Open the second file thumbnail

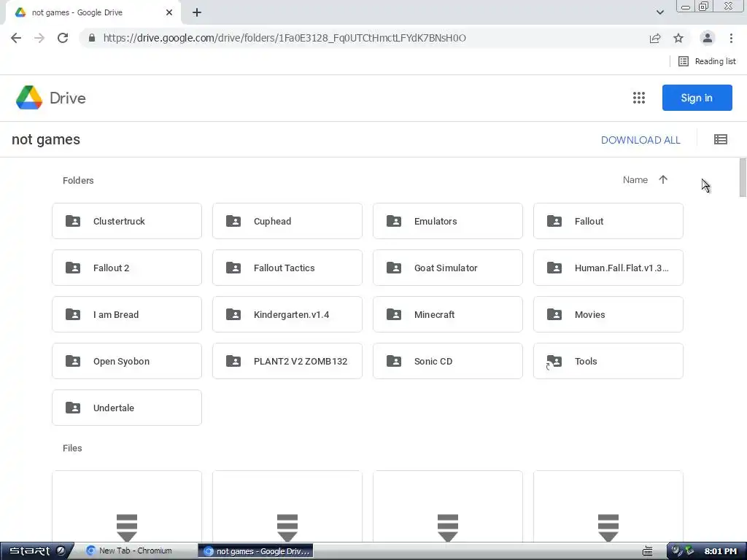tap(287, 507)
